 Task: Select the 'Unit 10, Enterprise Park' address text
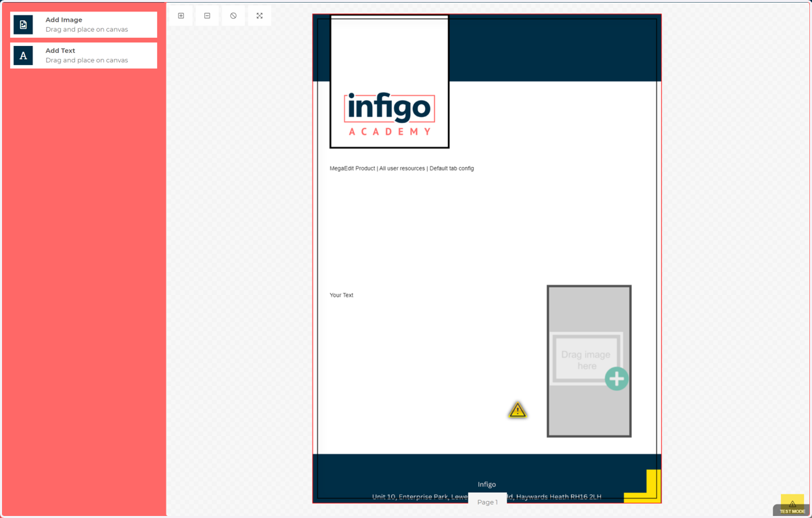tap(487, 497)
